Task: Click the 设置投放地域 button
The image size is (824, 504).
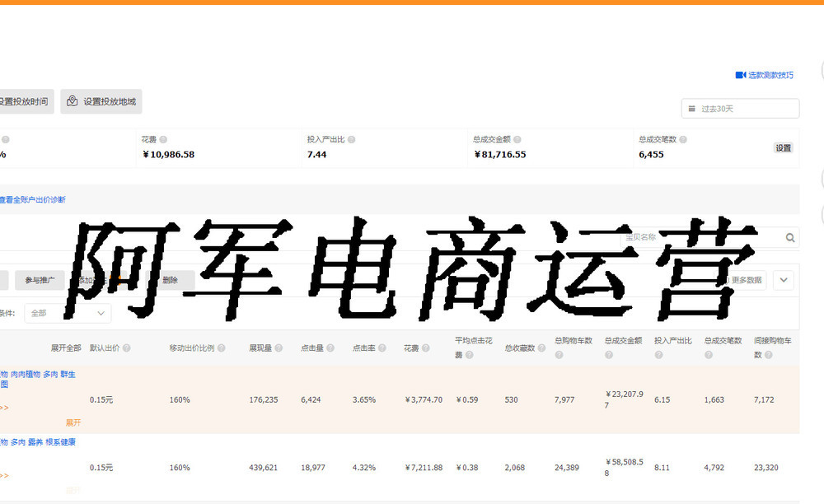Action: (101, 101)
